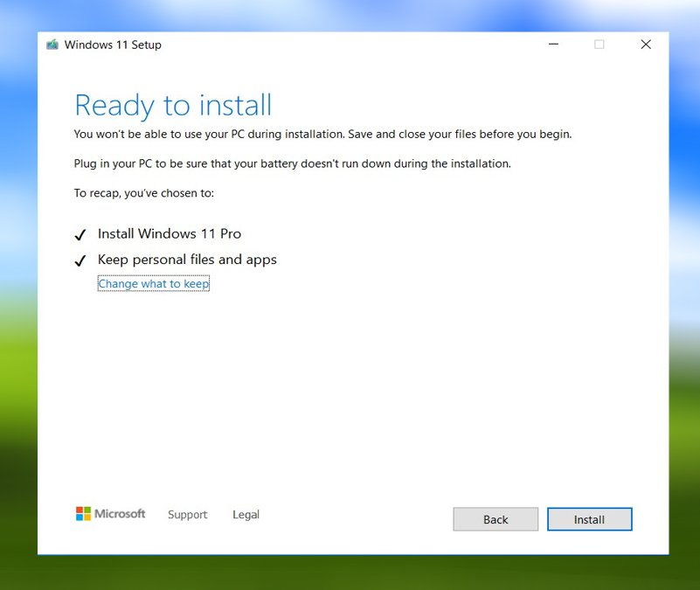
Task: Select the "Keep personal files and apps" item
Action: pyautogui.click(x=188, y=260)
